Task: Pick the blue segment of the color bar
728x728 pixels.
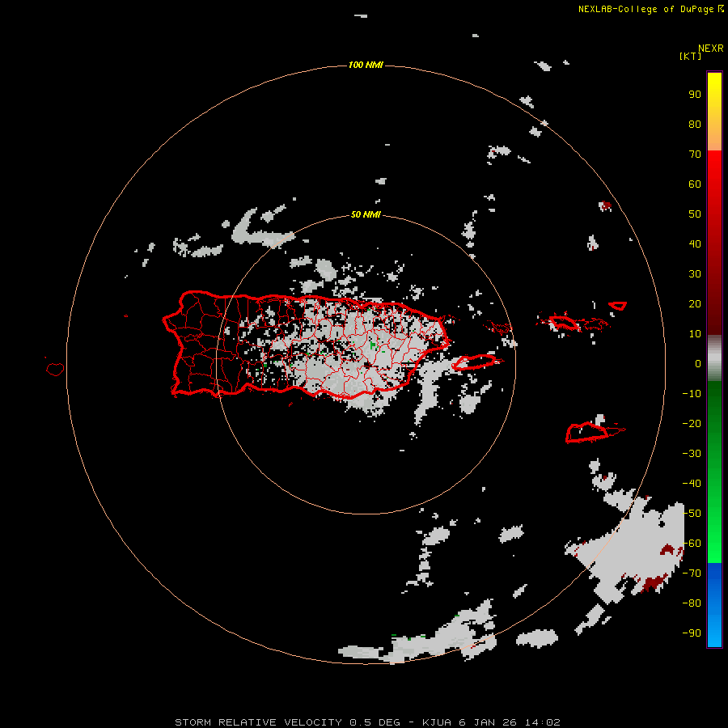Action: click(714, 604)
